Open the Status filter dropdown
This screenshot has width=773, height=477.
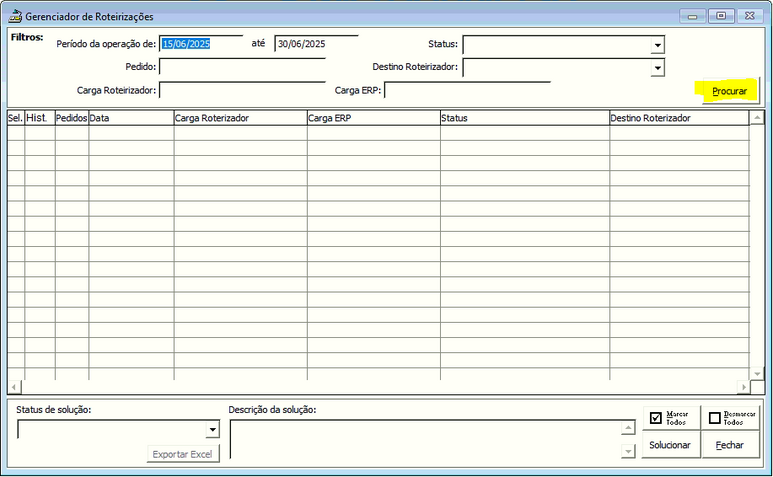pos(657,45)
